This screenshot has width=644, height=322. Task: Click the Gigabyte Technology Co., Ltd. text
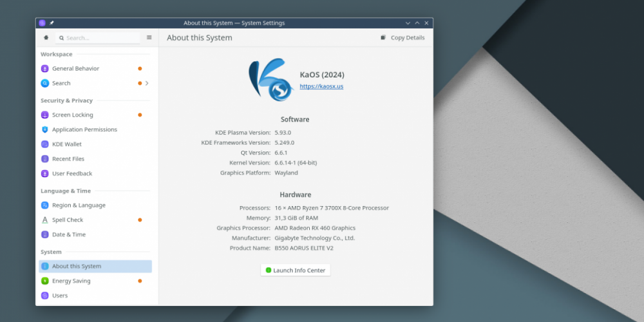point(315,238)
